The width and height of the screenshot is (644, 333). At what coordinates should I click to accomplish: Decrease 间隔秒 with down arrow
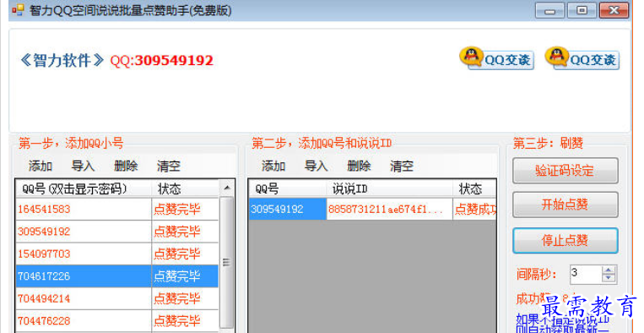pyautogui.click(x=609, y=278)
